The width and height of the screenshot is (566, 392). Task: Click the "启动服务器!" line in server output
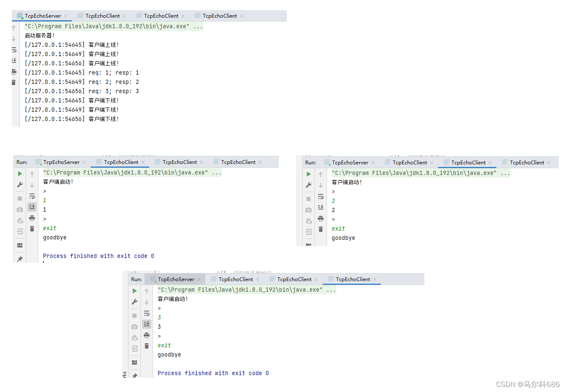coord(40,36)
